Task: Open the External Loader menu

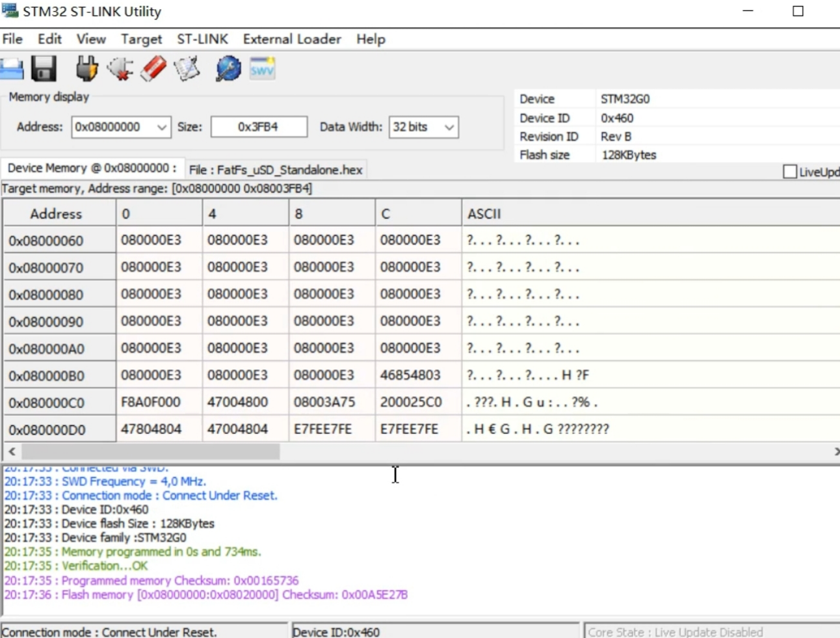Action: point(292,39)
